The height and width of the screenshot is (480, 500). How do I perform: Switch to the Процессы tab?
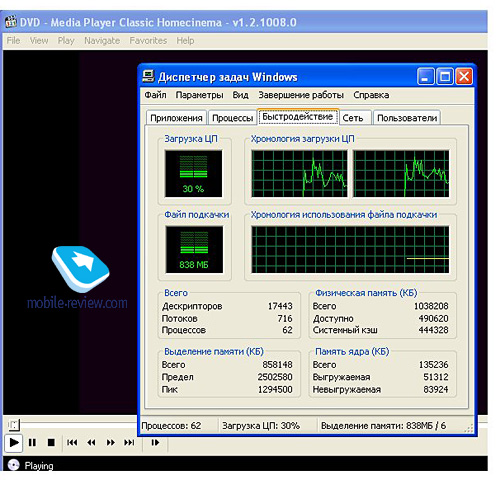click(x=232, y=118)
